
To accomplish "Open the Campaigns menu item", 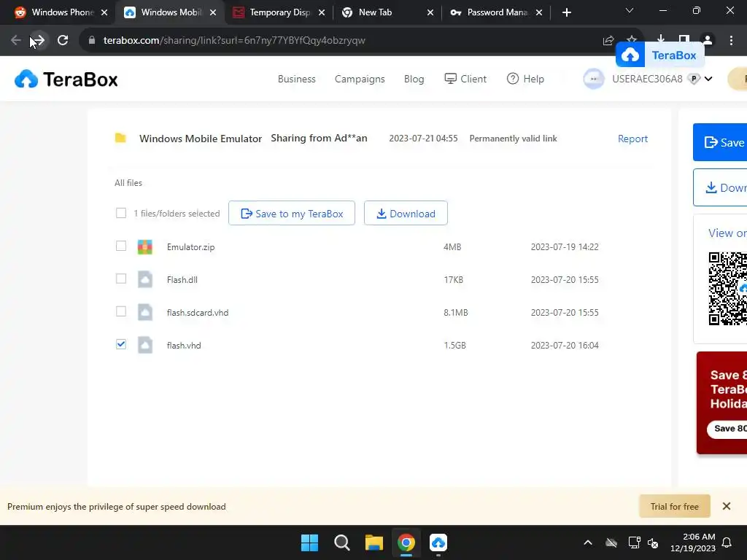I will tap(360, 79).
